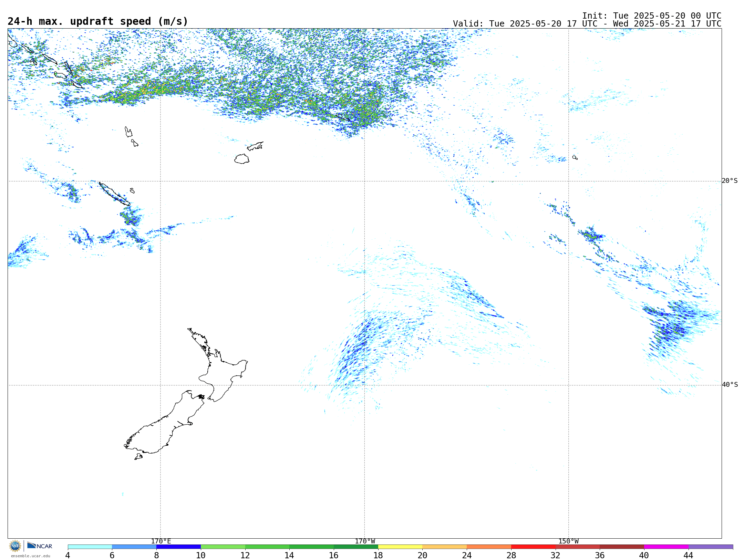Click the title '24-h max. updraft speed (m/s)'
This screenshot has height=560, width=744.
[x=98, y=21]
